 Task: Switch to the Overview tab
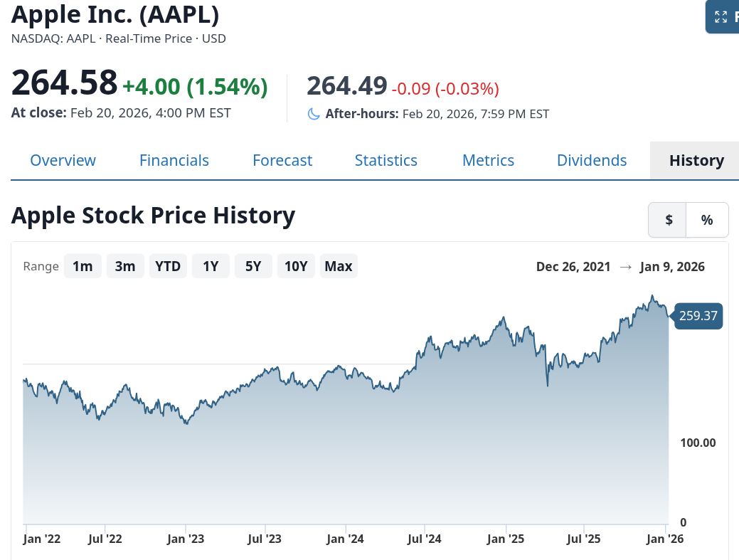[x=63, y=160]
